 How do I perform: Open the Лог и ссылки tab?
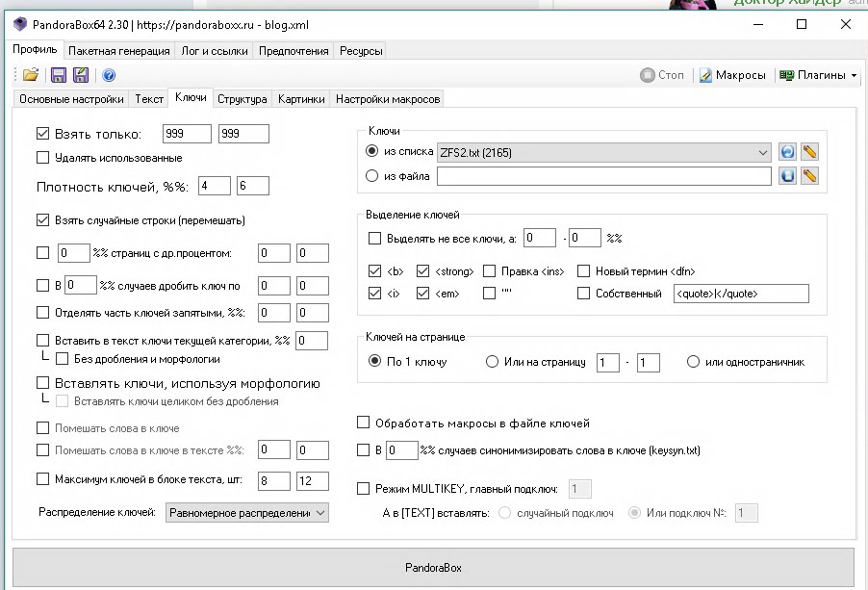[215, 51]
